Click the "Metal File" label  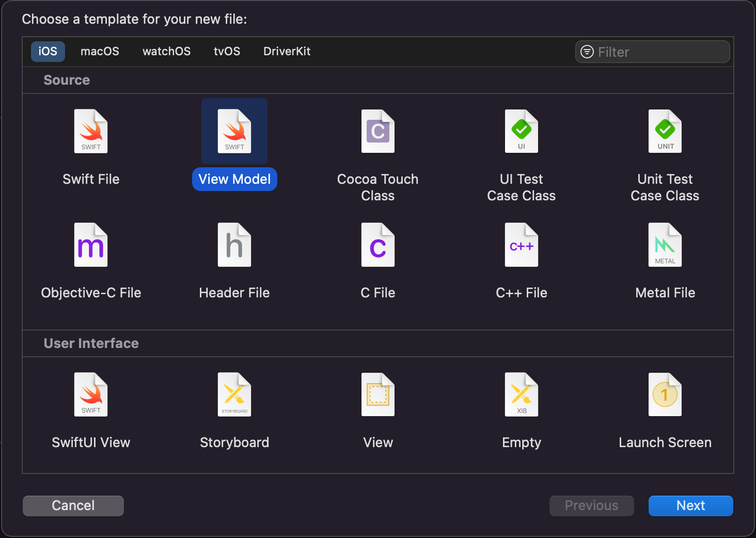(665, 293)
